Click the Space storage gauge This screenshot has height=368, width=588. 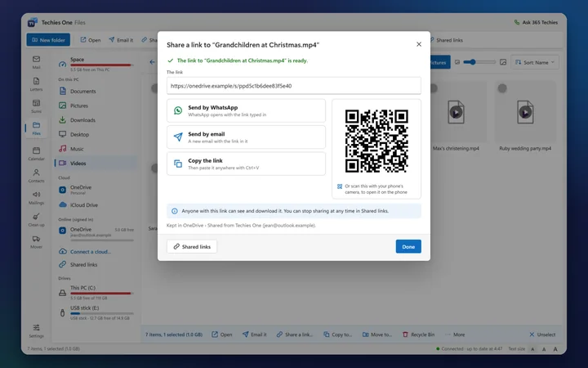click(96, 65)
